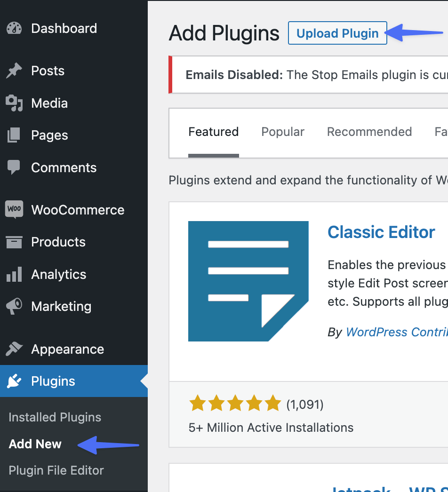Click the Dashboard gauge icon in sidebar

[14, 28]
